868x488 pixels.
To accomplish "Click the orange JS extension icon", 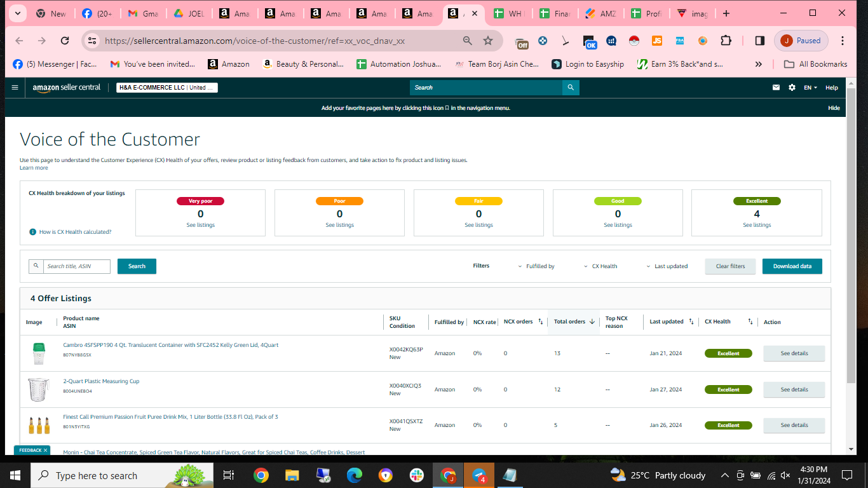I will 657,41.
